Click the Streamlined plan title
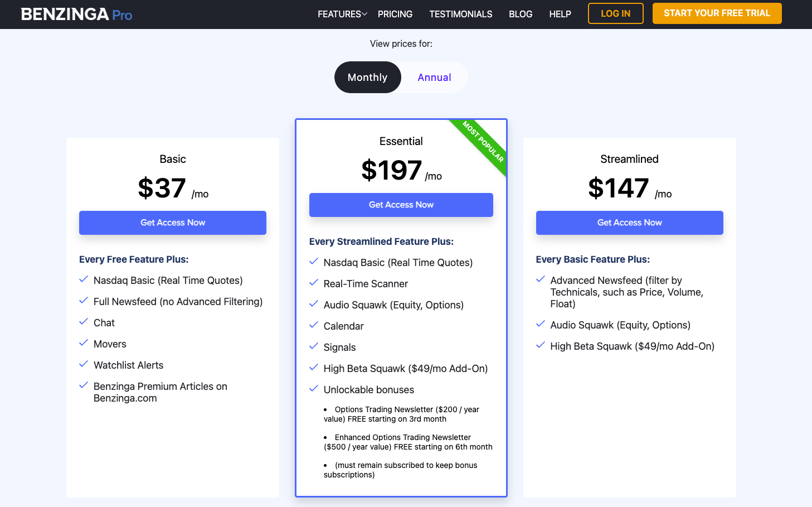Viewport: 812px width, 507px height. point(630,159)
